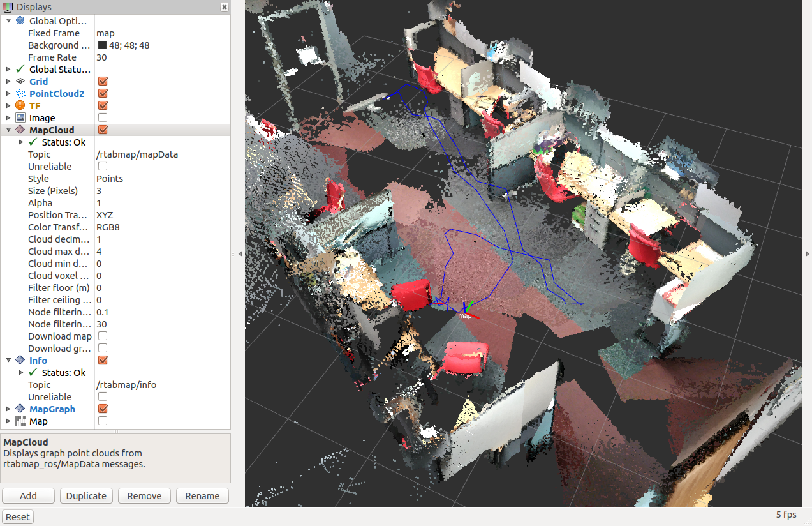This screenshot has width=812, height=526.
Task: Collapse the MapCloud display entry
Action: [8, 130]
